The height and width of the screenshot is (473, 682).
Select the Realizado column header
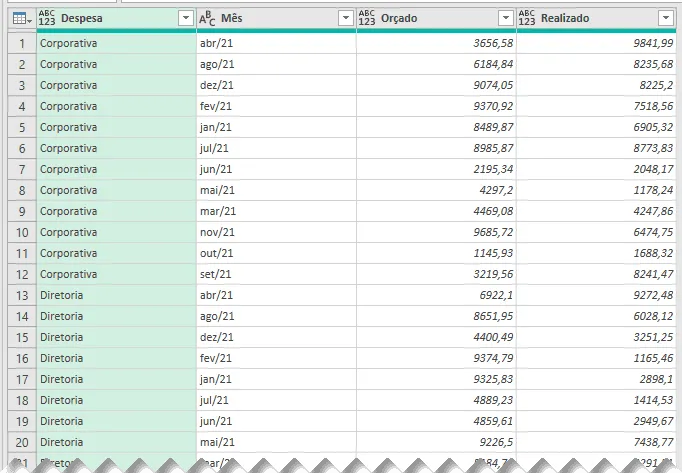click(596, 18)
